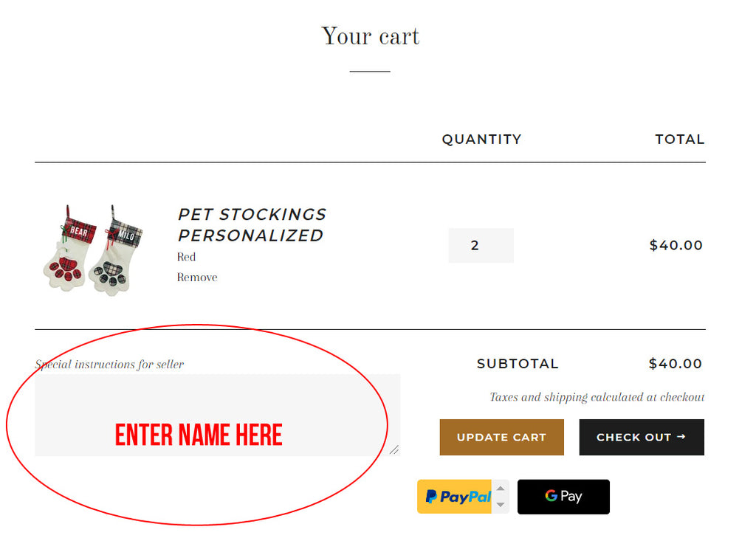Click the textarea resize handle corner

(x=394, y=449)
